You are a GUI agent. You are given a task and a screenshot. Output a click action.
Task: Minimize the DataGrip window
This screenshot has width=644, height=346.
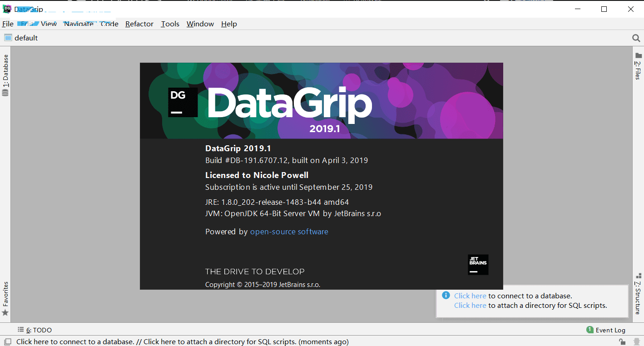click(578, 9)
